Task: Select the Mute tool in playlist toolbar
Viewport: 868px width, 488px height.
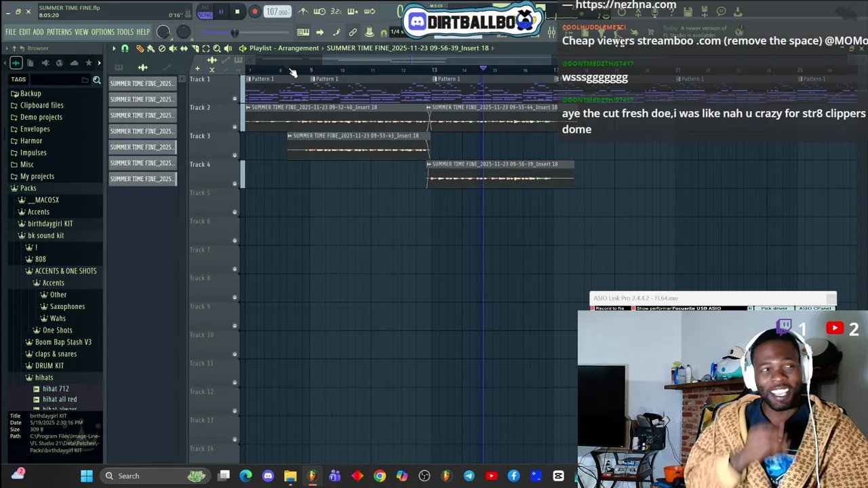Action: click(x=173, y=48)
